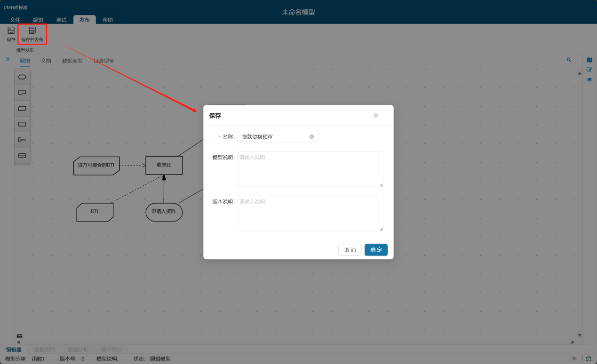This screenshot has height=364, width=597.
Task: Click the run play icon in status bar
Action: tap(574, 358)
